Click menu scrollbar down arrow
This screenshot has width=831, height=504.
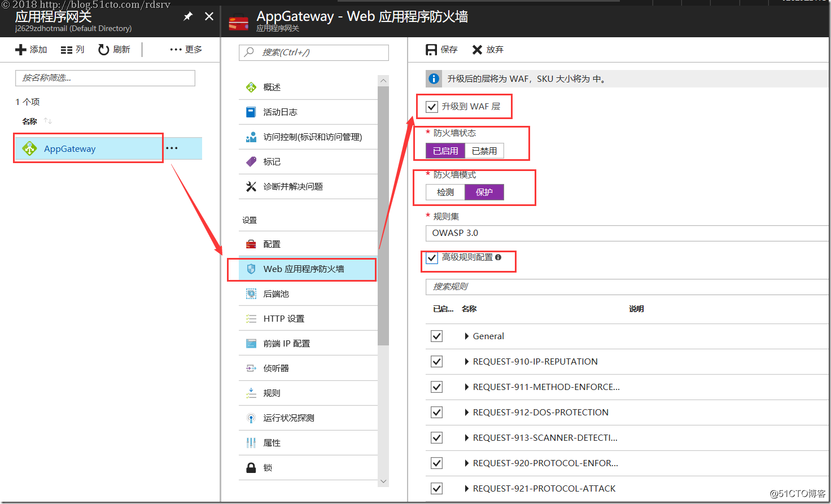(x=383, y=481)
